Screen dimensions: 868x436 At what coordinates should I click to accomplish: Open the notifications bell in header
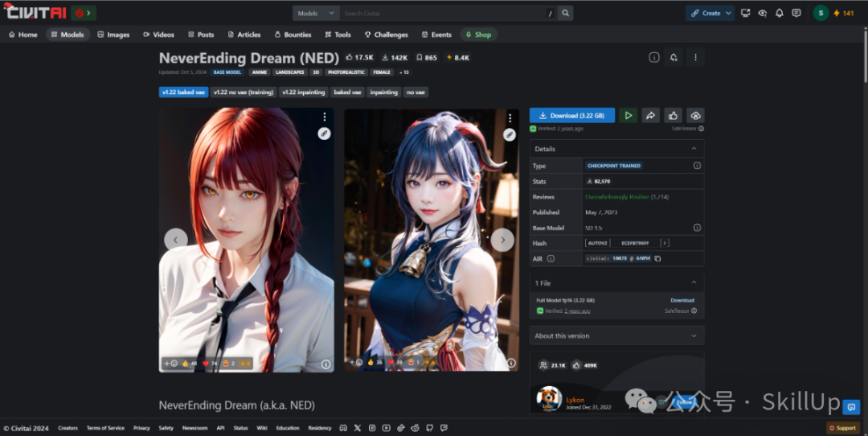tap(780, 13)
